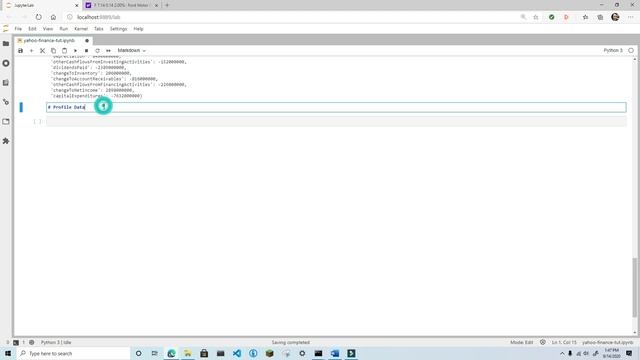Restart kernel and run all cells
Image resolution: width=640 pixels, height=360 pixels.
[x=108, y=51]
